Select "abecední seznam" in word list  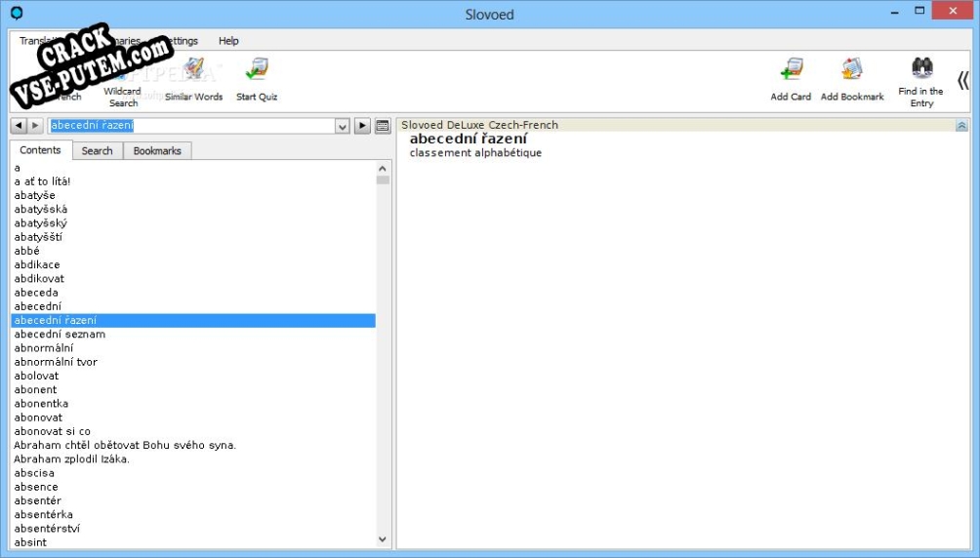pyautogui.click(x=60, y=335)
